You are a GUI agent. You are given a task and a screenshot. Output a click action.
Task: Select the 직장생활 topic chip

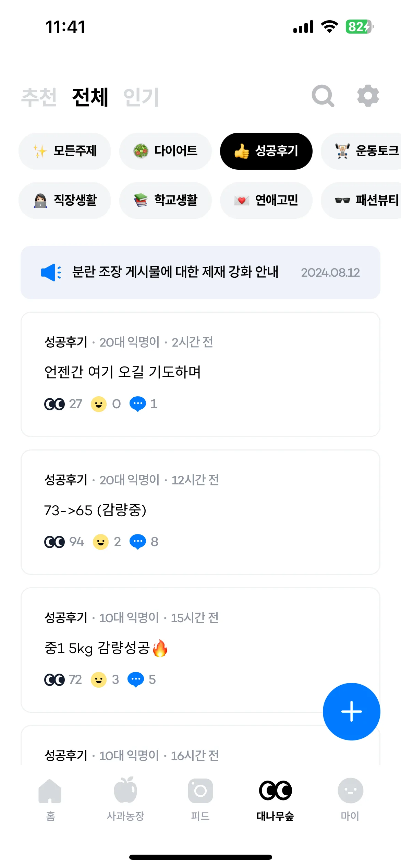tap(64, 200)
